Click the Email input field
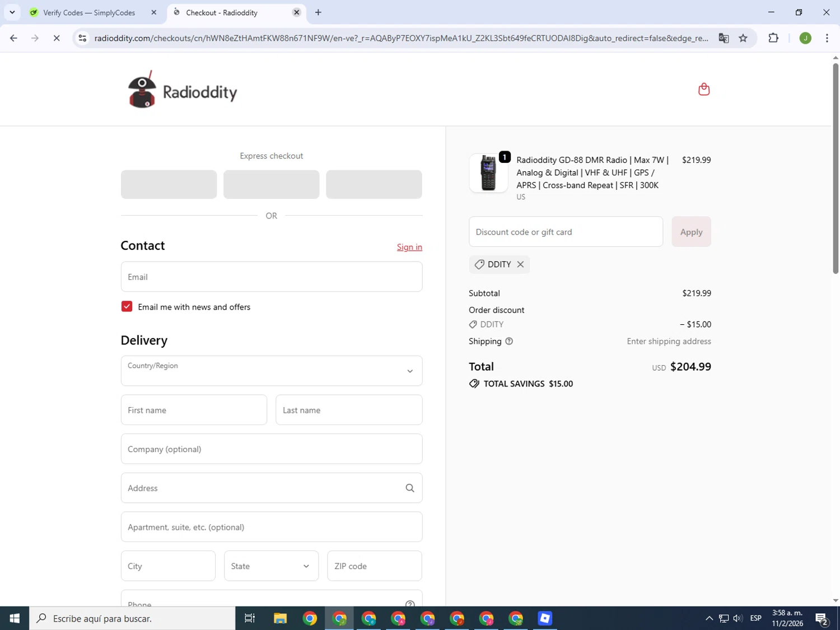The width and height of the screenshot is (840, 630). (x=272, y=277)
